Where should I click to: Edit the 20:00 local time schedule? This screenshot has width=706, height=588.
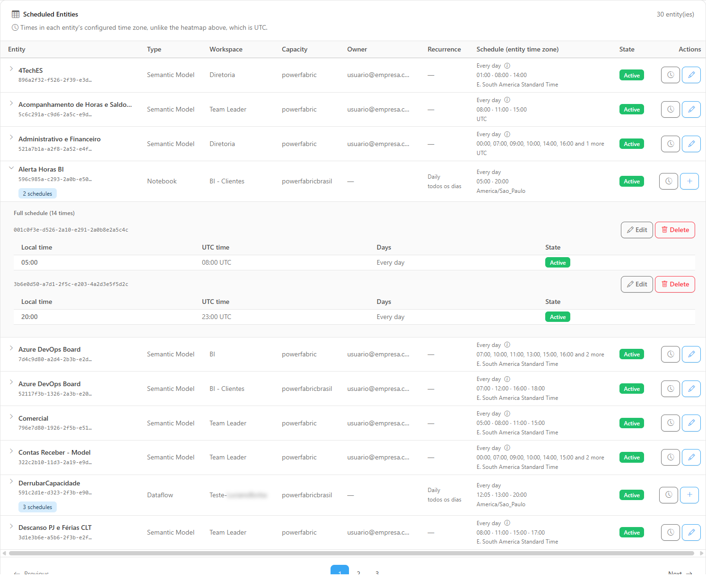click(636, 284)
